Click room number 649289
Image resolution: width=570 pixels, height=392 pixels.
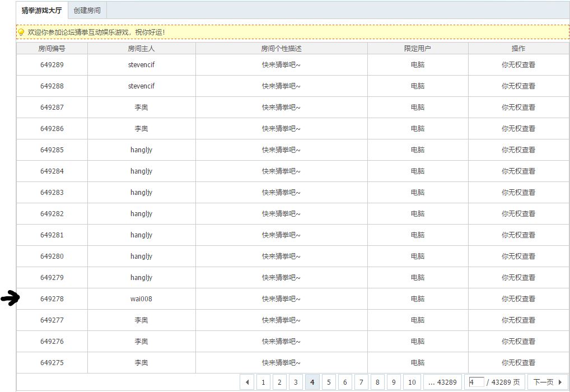(x=52, y=65)
